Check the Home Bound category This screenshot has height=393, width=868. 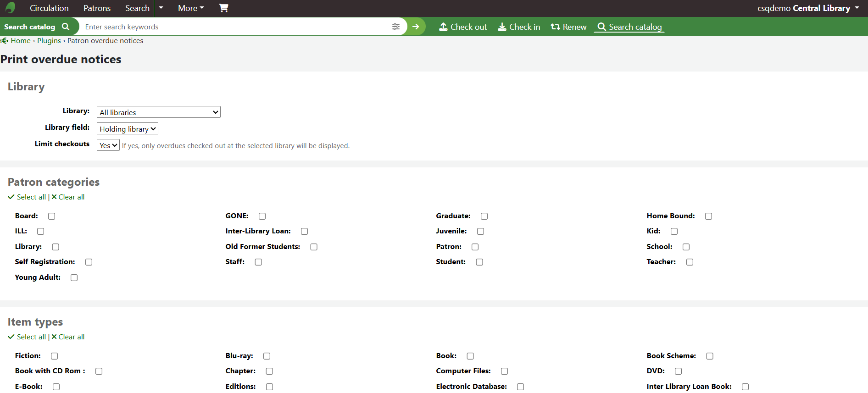[x=709, y=216]
